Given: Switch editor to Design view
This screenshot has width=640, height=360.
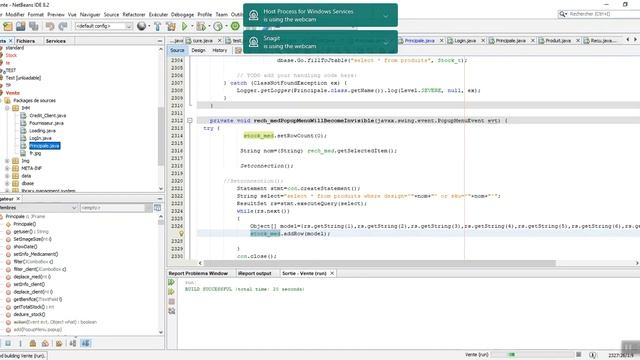Looking at the screenshot, I should [198, 50].
